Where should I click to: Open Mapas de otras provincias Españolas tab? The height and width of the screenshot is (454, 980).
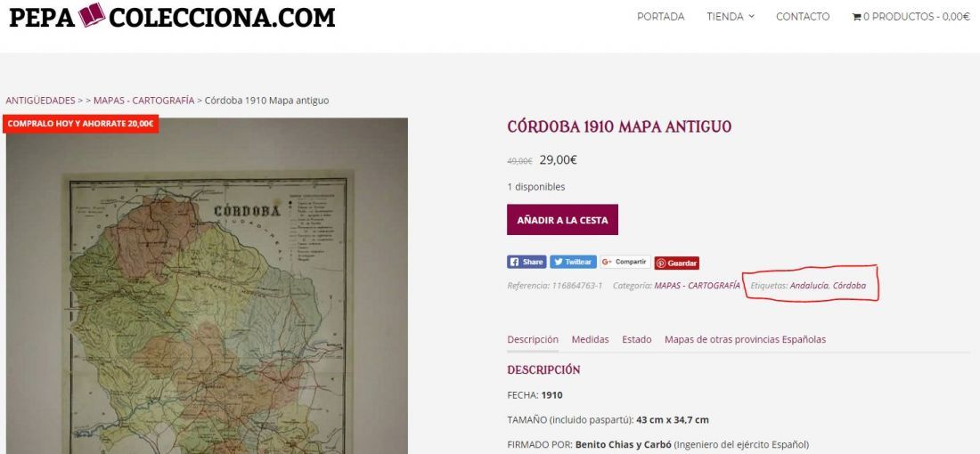click(x=745, y=340)
